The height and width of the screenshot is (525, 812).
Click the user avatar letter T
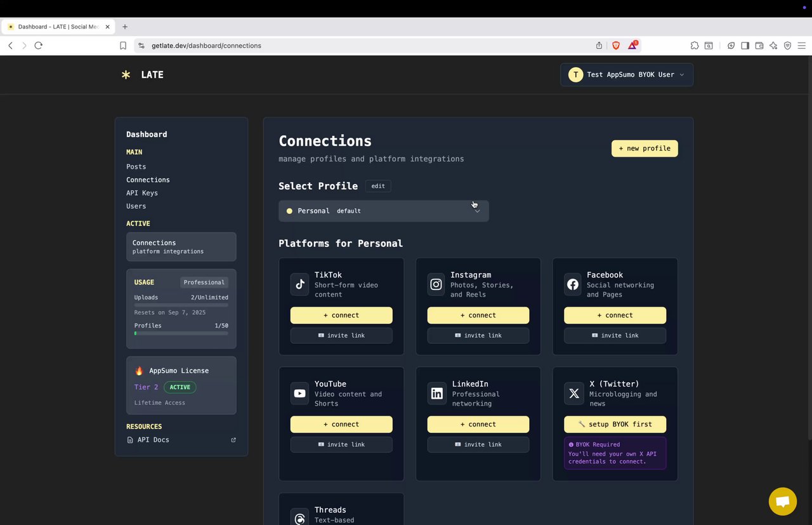(575, 74)
